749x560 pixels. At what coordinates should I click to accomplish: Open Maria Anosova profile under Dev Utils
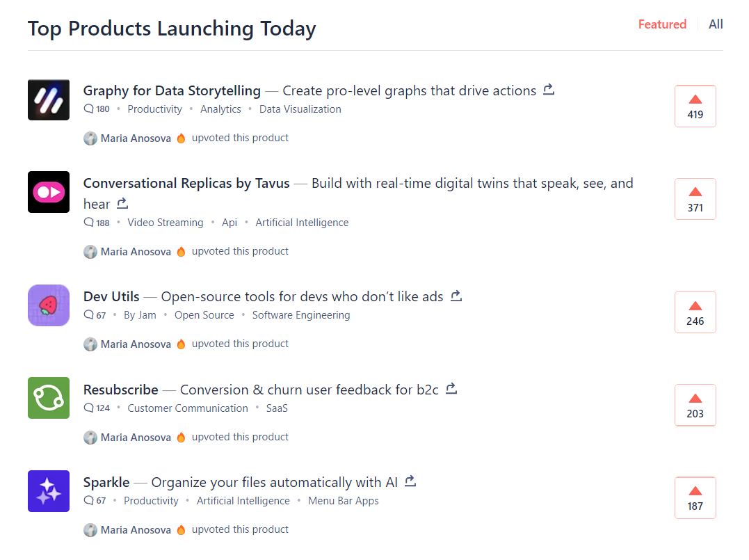coord(136,344)
